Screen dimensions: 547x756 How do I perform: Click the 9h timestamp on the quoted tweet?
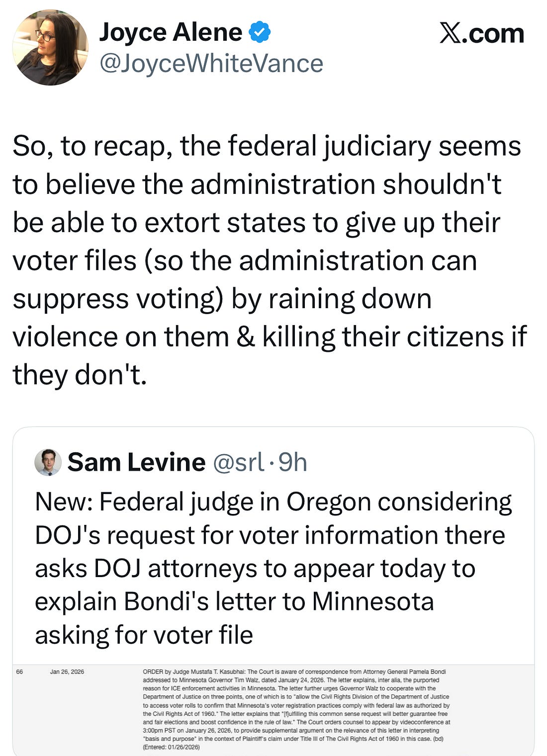(x=292, y=462)
